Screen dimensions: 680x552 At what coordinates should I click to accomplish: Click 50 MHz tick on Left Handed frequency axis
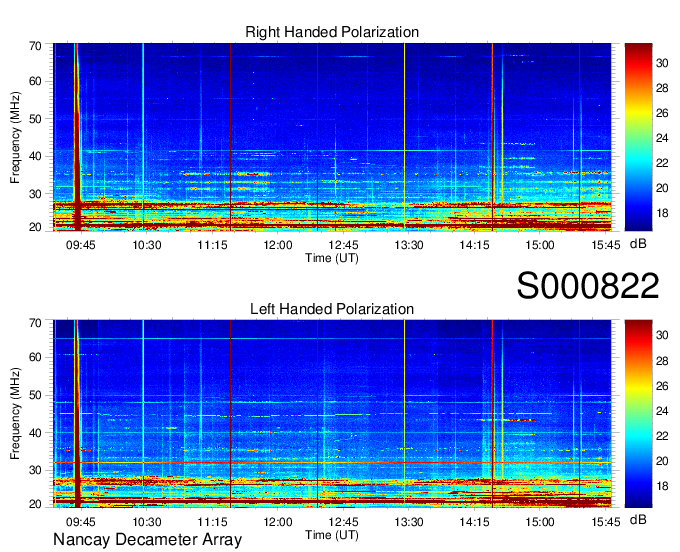pos(35,395)
